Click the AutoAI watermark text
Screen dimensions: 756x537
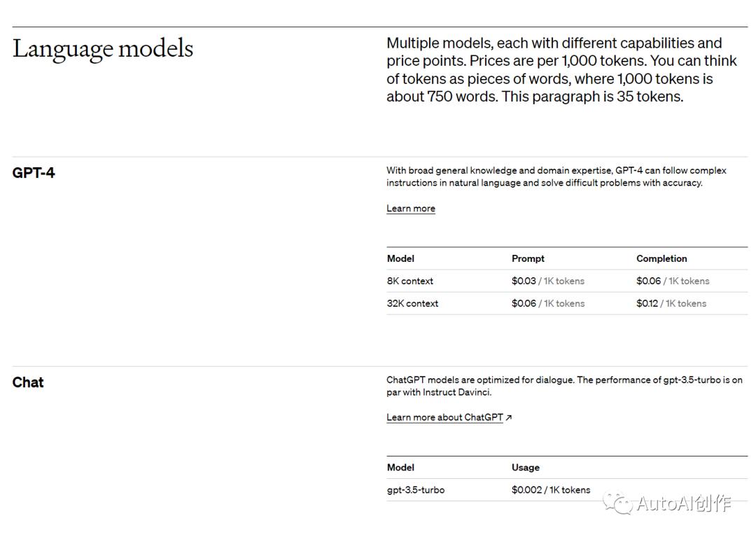(x=684, y=503)
